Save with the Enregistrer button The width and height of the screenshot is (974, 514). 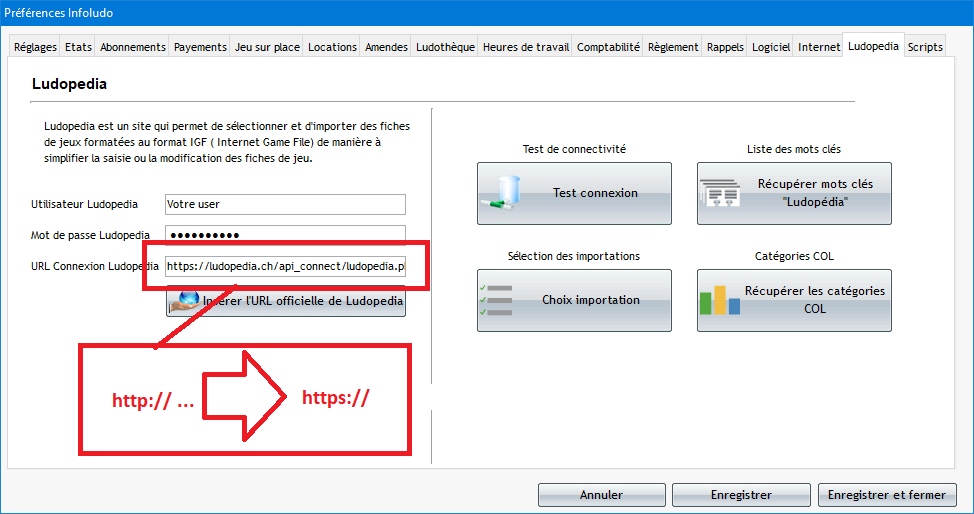pyautogui.click(x=741, y=495)
